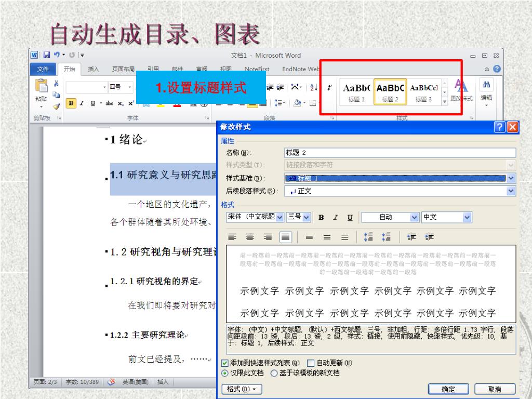Select align left in the Modify Style dialog
The image size is (532, 399).
pyautogui.click(x=232, y=237)
